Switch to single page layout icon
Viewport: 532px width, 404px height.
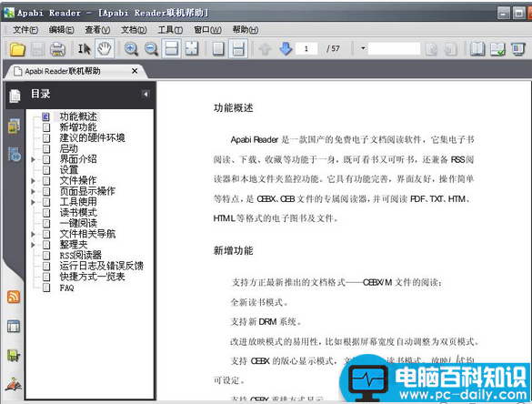(218, 49)
